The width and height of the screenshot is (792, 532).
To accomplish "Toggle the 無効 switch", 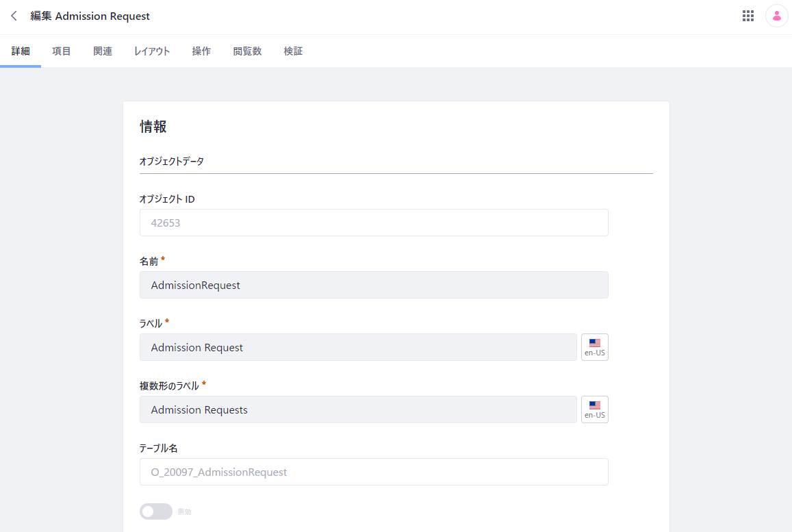I will (x=156, y=511).
